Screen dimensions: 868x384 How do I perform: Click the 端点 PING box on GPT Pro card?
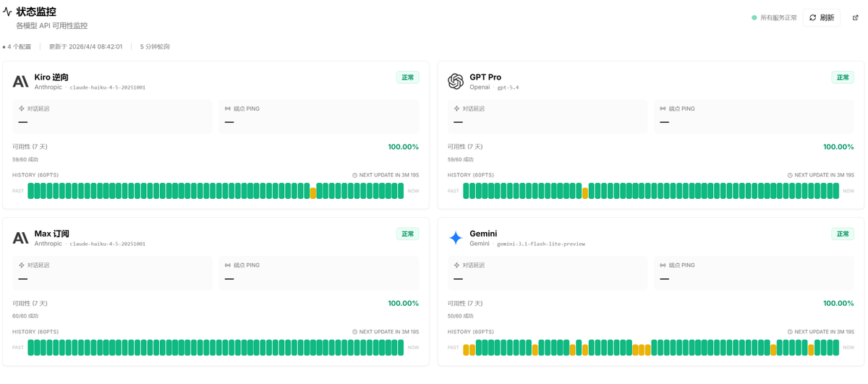click(x=754, y=116)
